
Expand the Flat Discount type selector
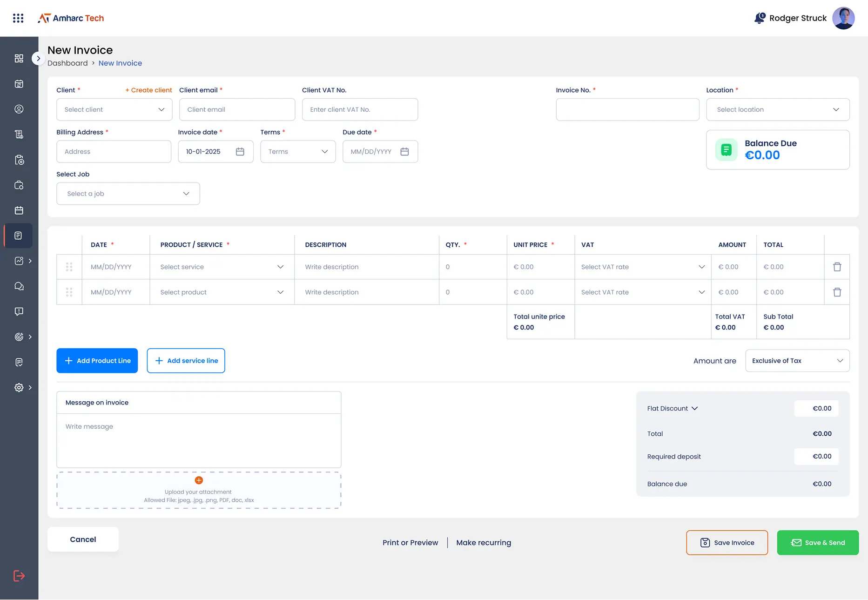pos(673,408)
